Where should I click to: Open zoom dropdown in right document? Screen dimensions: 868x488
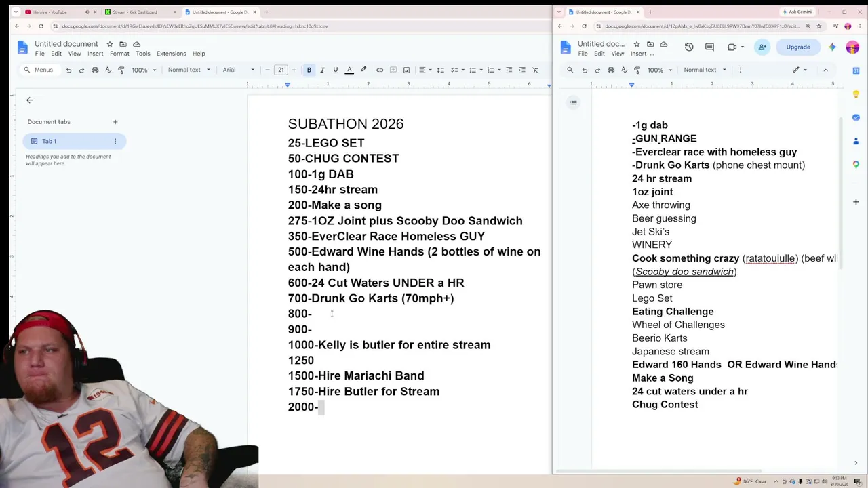point(659,70)
